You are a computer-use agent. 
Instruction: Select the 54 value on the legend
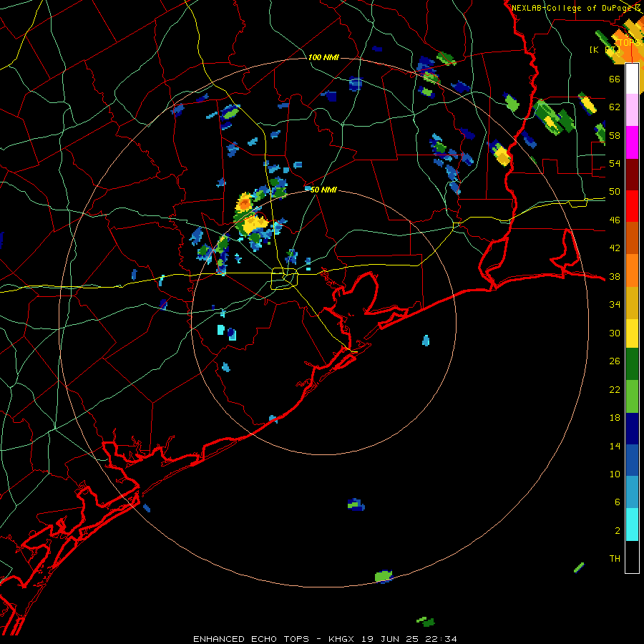[615, 163]
